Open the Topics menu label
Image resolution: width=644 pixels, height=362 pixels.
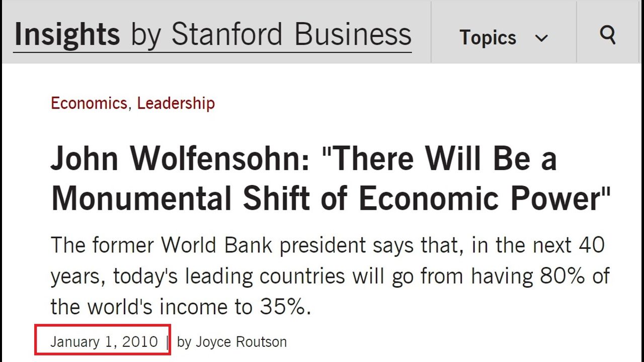488,38
